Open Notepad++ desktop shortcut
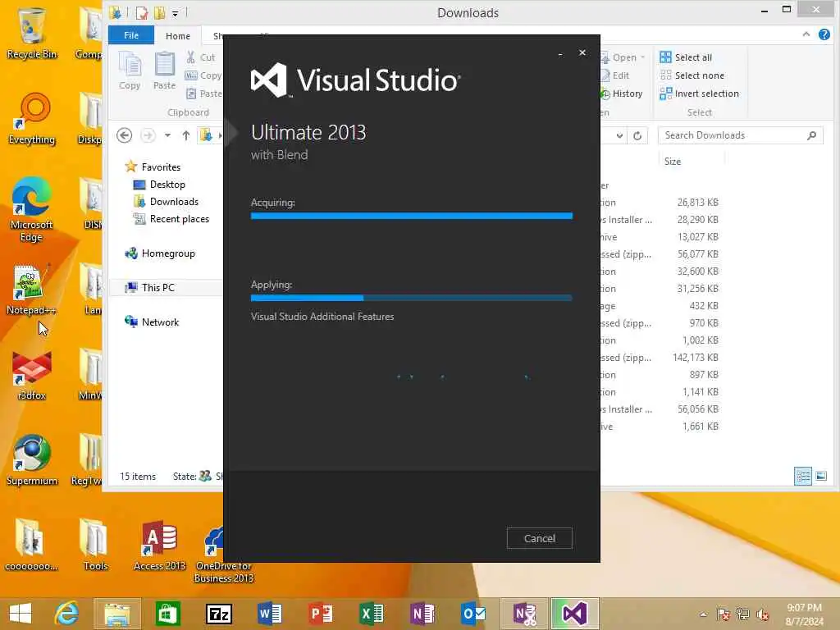Screen dimensions: 840x630 tap(30, 288)
